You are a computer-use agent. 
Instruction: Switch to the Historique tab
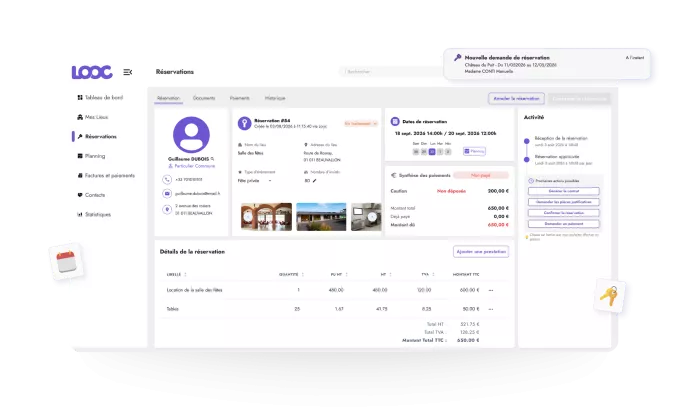[x=275, y=98]
